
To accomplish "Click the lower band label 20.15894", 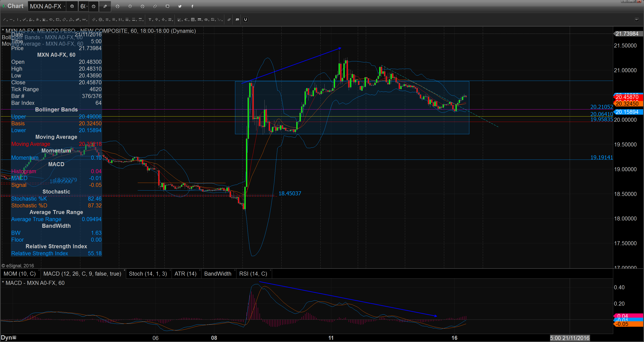I will coord(628,112).
